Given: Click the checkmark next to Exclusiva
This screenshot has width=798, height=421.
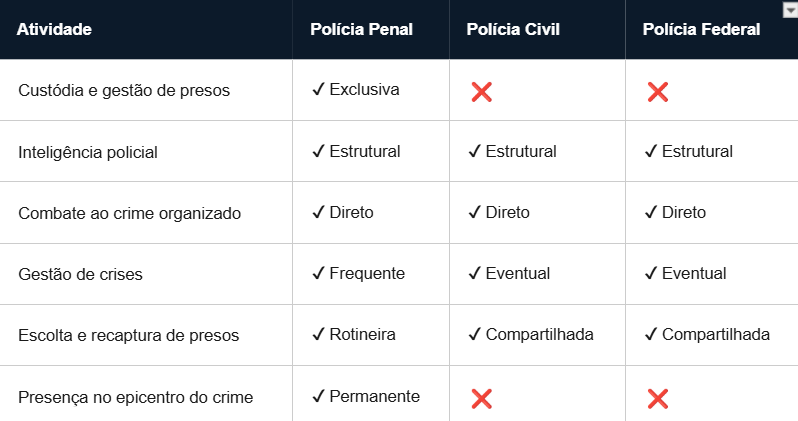Looking at the screenshot, I should 318,90.
